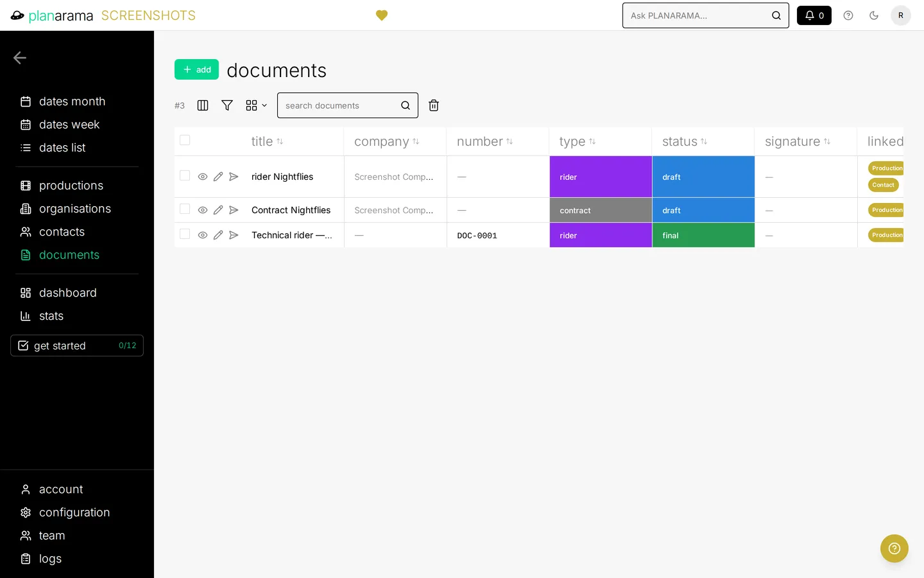Sort by signature column
The image size is (924, 578).
(x=798, y=141)
